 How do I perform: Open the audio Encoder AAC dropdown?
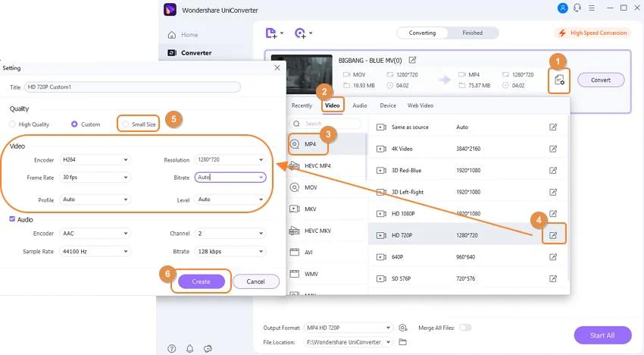[95, 233]
